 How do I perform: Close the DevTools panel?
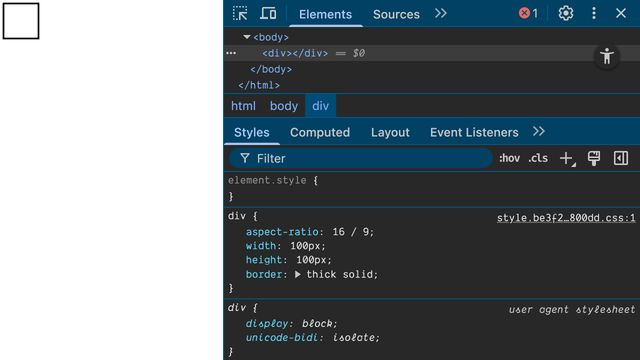621,13
